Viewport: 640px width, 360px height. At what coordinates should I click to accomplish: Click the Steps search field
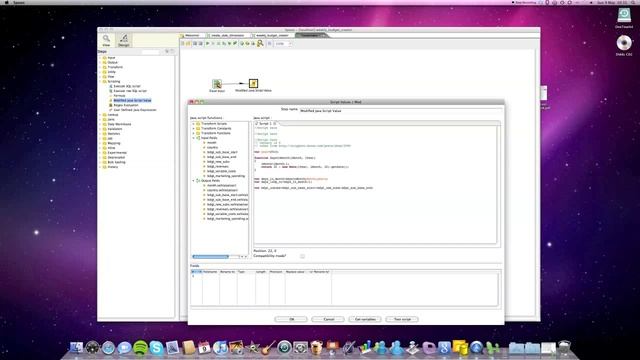151,52
